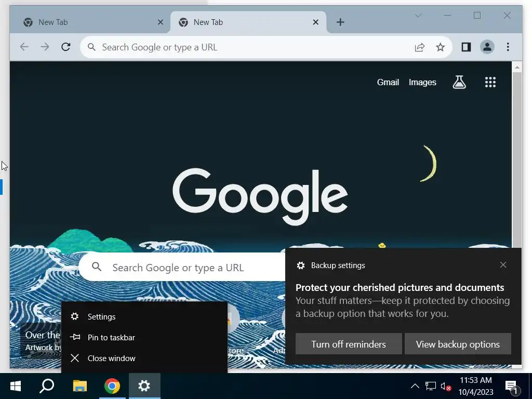Choose Close window from the jump list
This screenshot has height=399, width=532.
click(x=144, y=358)
